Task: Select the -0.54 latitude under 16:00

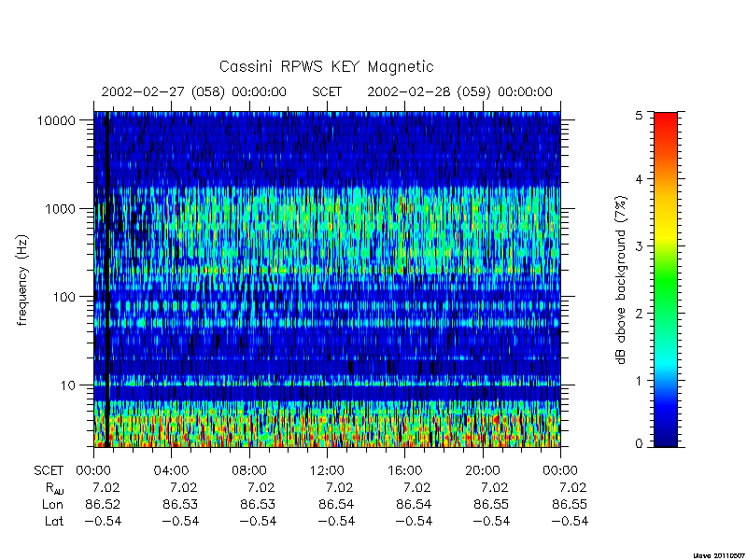Action: [x=414, y=522]
